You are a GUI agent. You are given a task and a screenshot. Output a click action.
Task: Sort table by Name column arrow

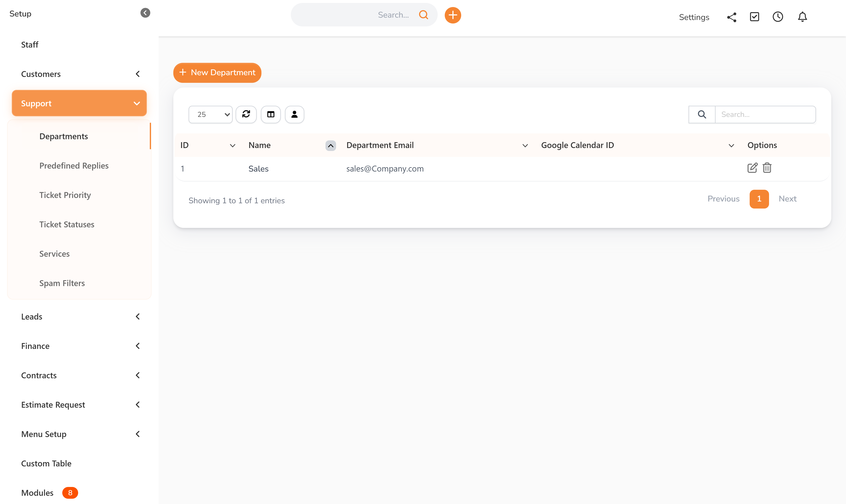pyautogui.click(x=330, y=145)
